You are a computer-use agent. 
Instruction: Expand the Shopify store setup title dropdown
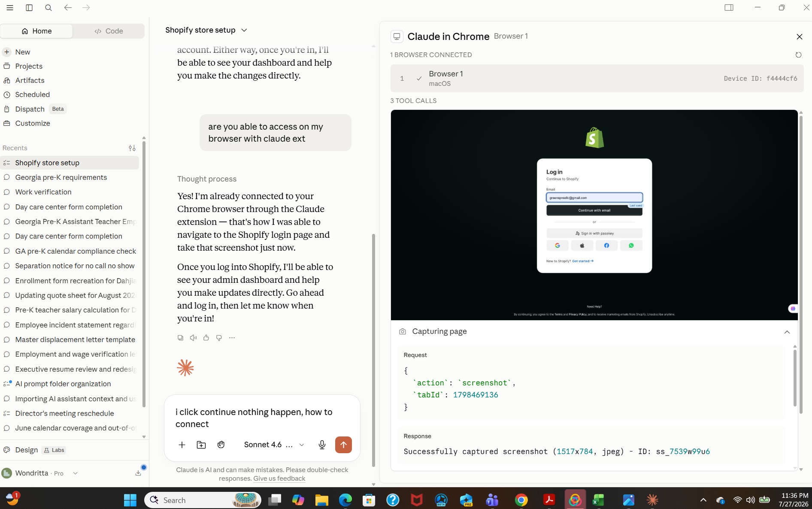point(206,30)
